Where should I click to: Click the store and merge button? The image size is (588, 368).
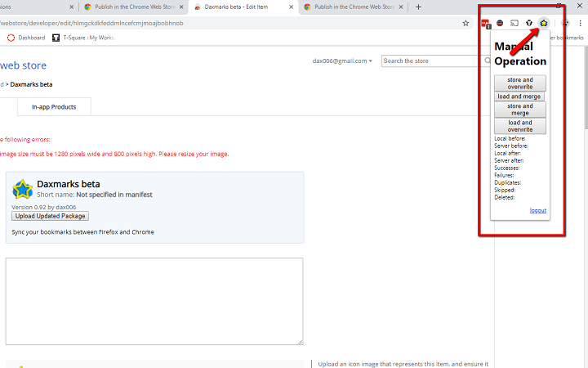(519, 110)
